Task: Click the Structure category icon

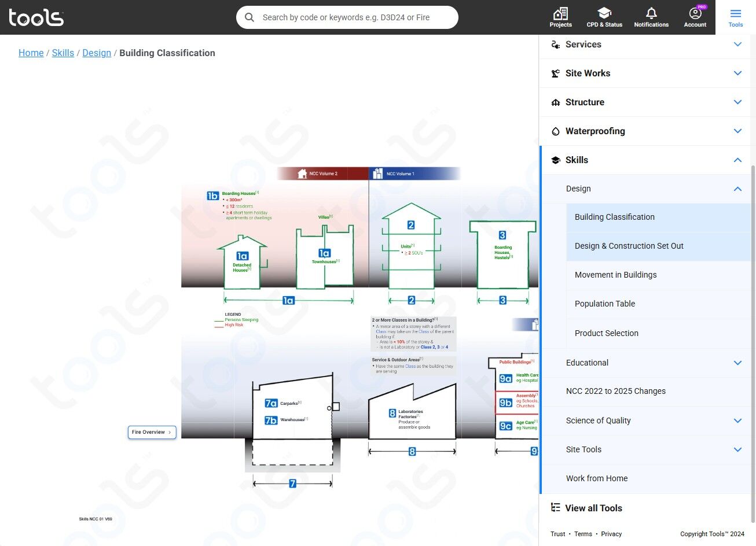Action: tap(556, 102)
